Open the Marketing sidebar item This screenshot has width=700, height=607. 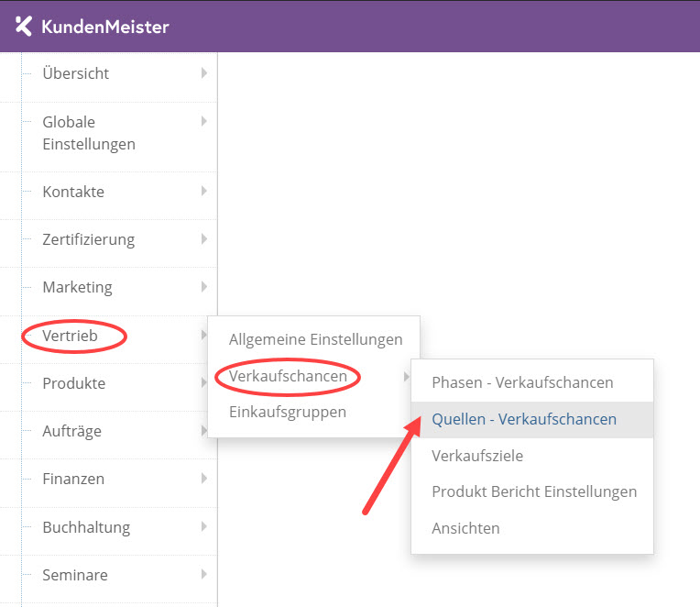[77, 287]
